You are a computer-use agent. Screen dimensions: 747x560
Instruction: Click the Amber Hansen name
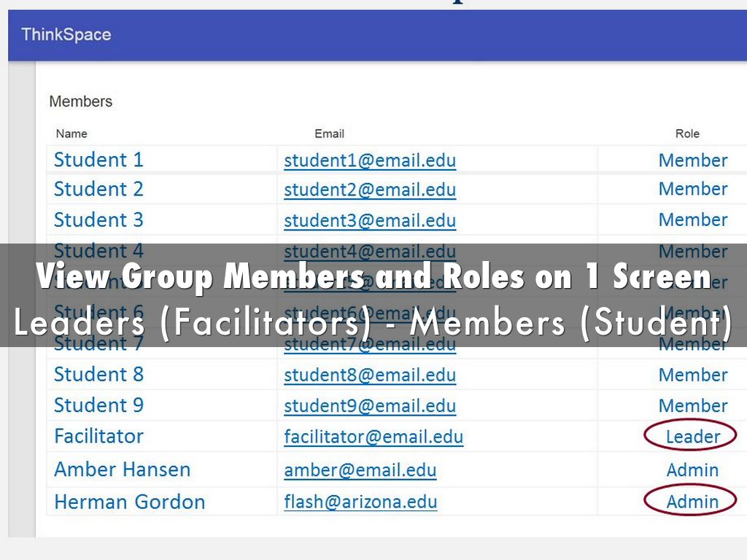(x=122, y=470)
